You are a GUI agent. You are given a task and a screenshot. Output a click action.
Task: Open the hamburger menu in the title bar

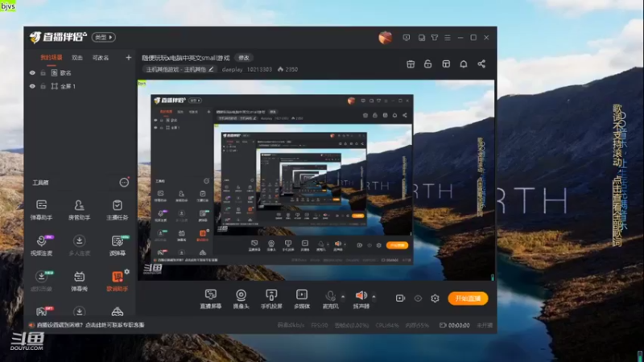click(x=448, y=37)
